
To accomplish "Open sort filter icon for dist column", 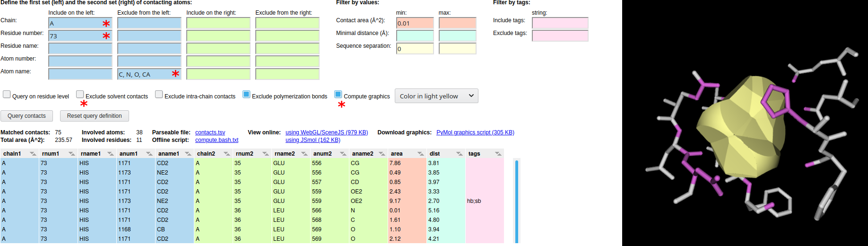I will [460, 154].
